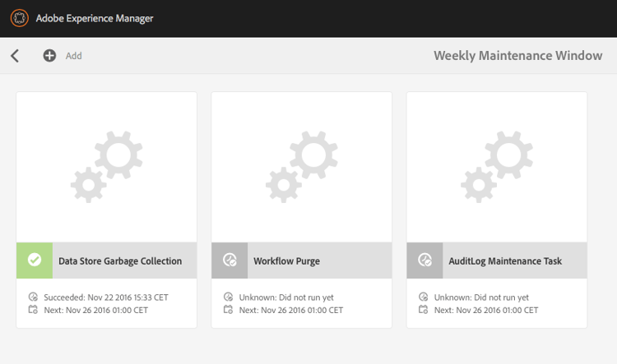The width and height of the screenshot is (617, 364).
Task: Open Adobe Experience Manager title link
Action: pyautogui.click(x=95, y=18)
